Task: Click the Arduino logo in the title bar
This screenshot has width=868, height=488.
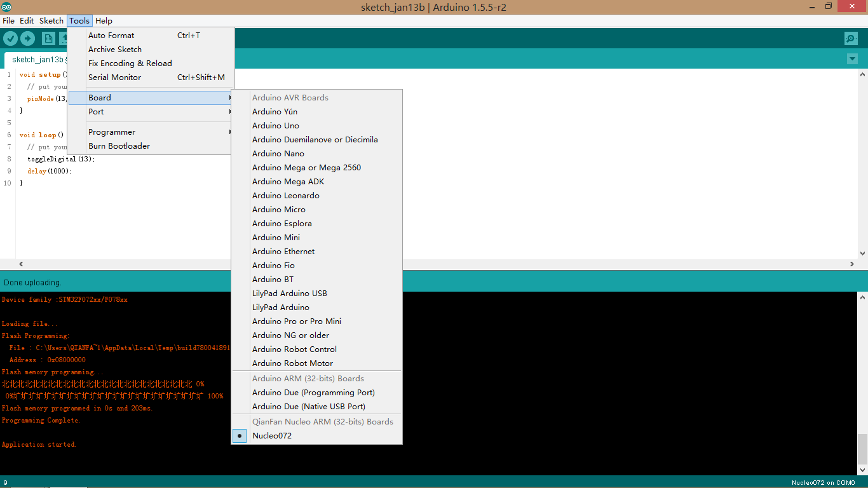Action: (x=7, y=6)
